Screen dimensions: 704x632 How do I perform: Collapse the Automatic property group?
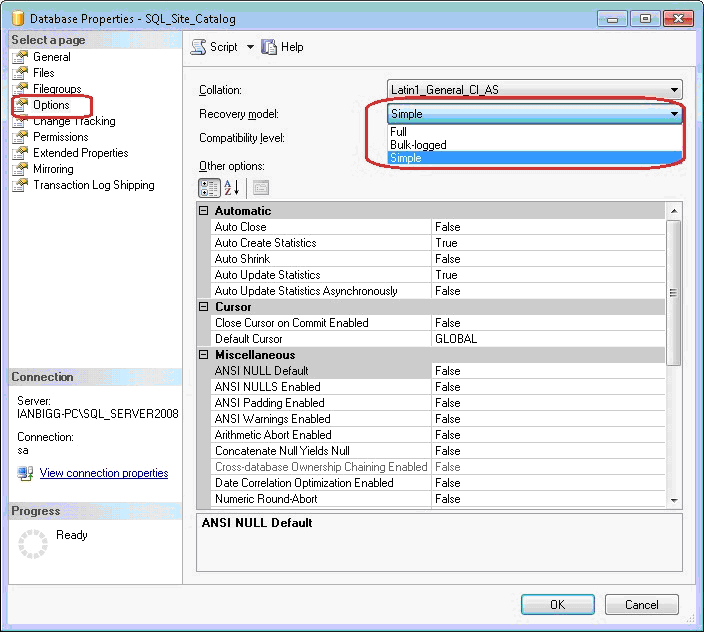205,211
